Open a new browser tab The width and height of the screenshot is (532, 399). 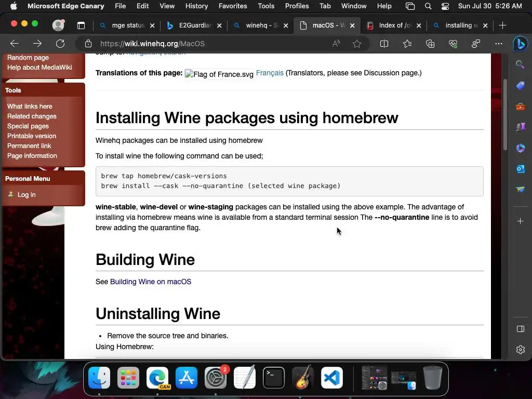pyautogui.click(x=502, y=25)
